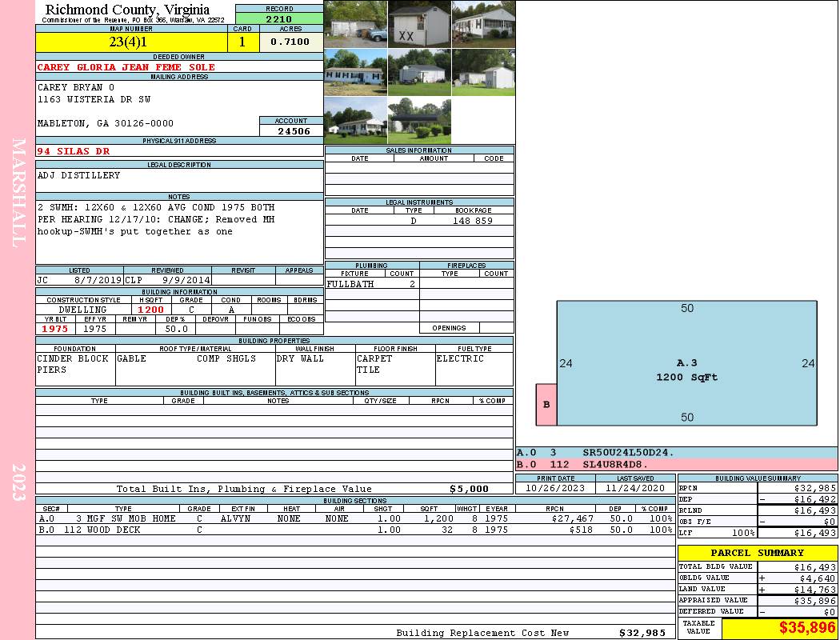Click the account number 24506

pos(291,130)
